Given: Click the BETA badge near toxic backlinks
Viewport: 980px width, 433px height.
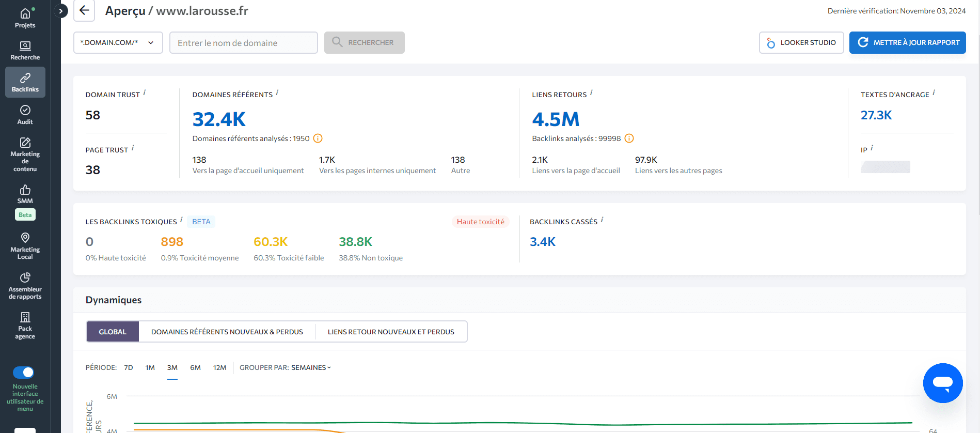Looking at the screenshot, I should [x=201, y=222].
